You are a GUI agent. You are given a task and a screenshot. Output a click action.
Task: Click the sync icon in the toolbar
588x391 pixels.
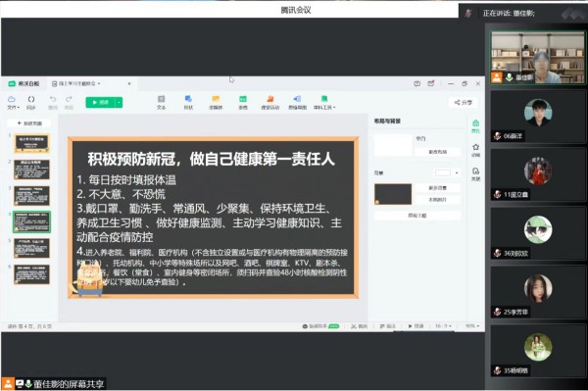click(31, 99)
